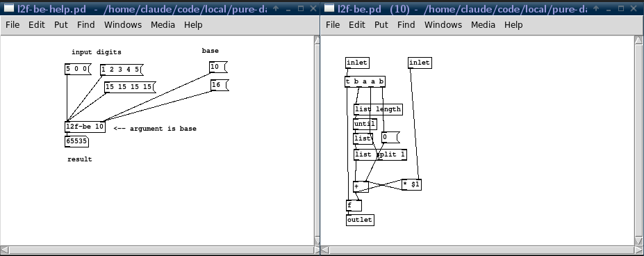This screenshot has width=644, height=256.
Task: Select the left inlet object
Action: click(357, 63)
